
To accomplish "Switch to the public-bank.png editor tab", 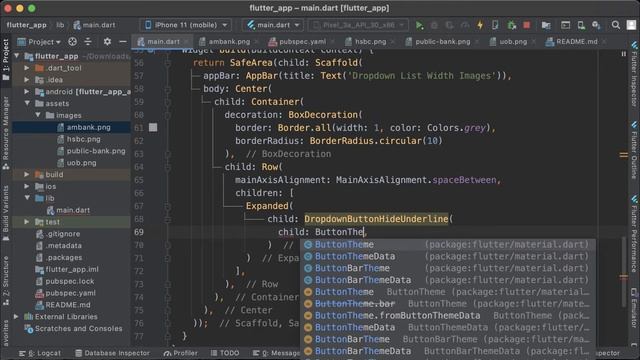I will [x=442, y=42].
